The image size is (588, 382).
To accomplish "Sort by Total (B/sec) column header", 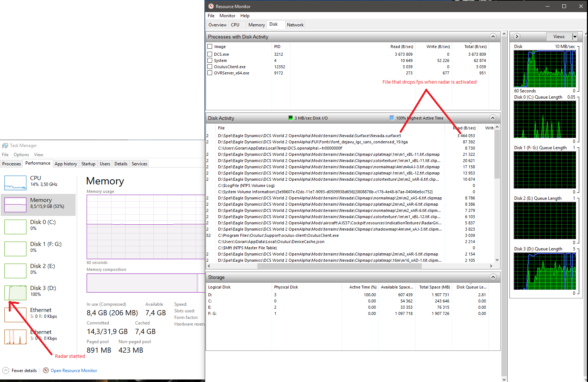I will tap(475, 47).
